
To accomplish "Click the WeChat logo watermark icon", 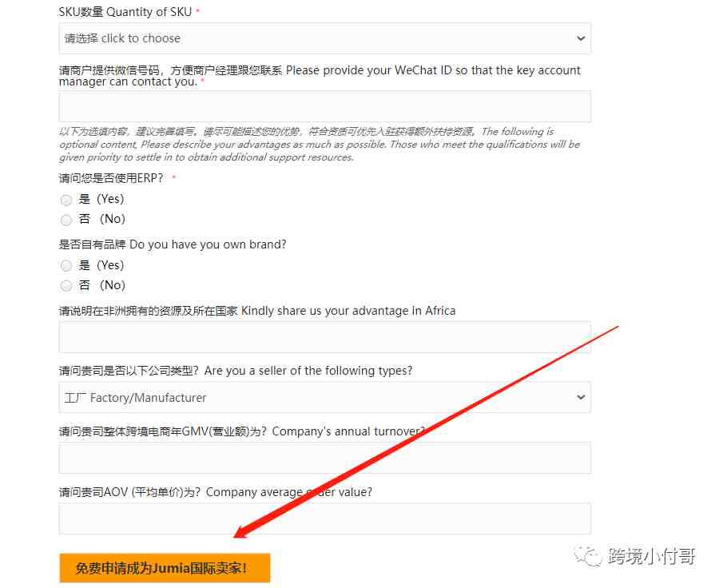I will point(587,557).
